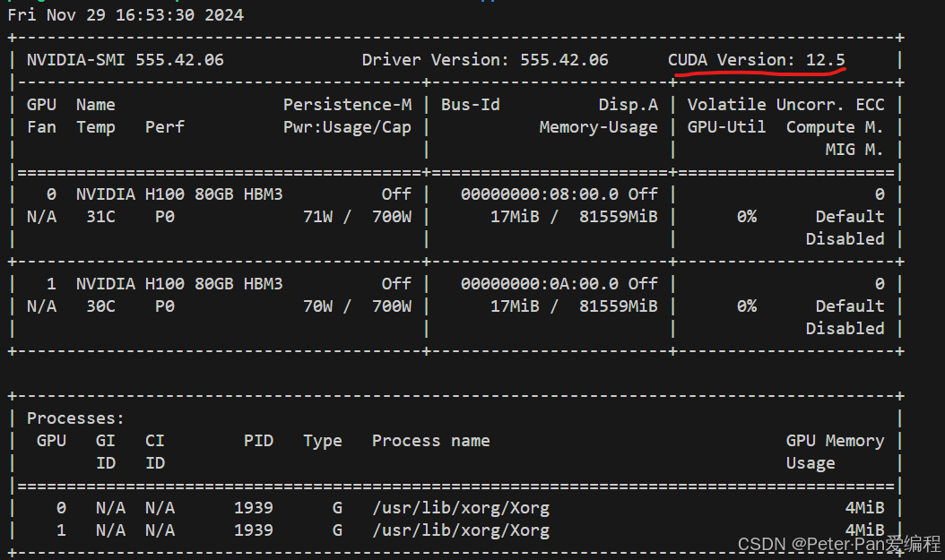Click the "Type" column header

[x=323, y=442]
